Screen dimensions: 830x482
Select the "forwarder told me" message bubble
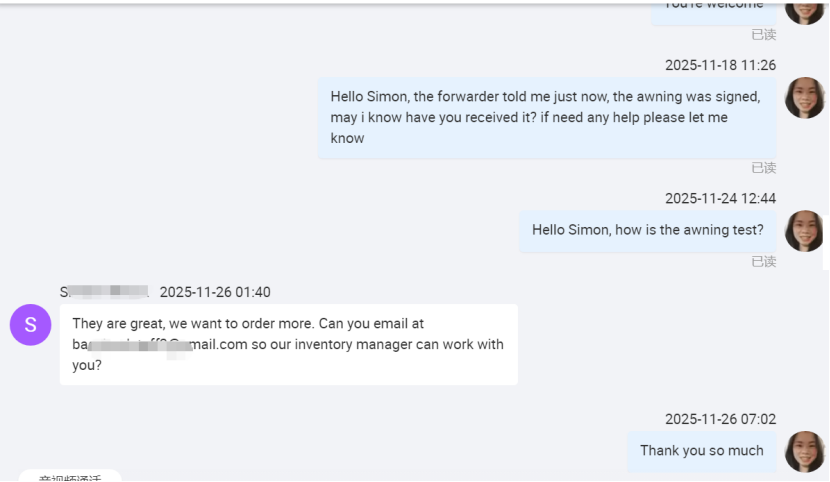tap(546, 117)
